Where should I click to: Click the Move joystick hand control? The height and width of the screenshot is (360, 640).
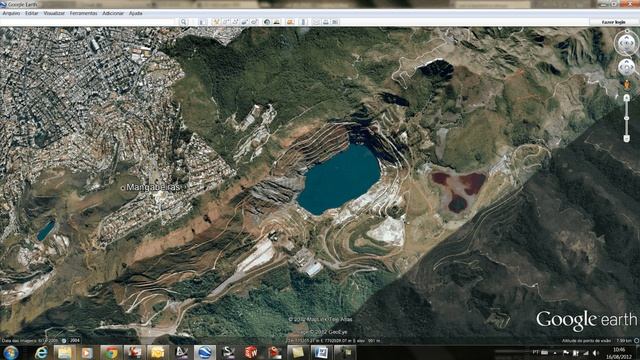click(x=627, y=67)
